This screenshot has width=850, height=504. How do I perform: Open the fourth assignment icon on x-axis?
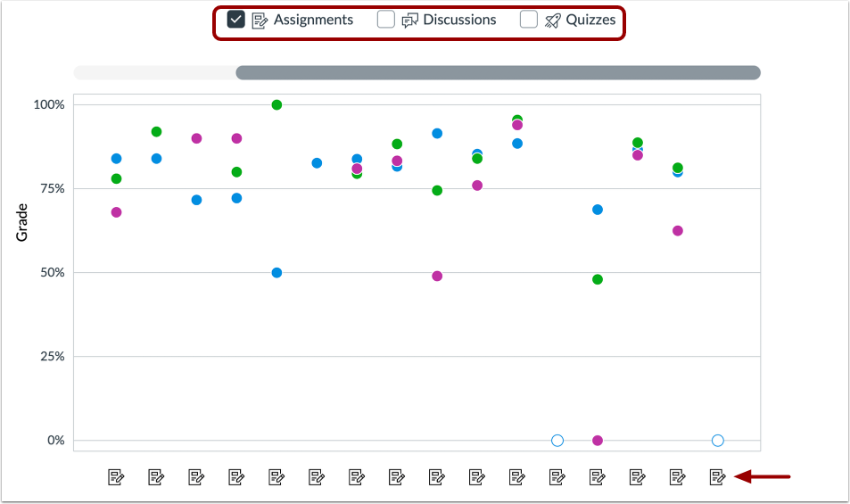[236, 477]
